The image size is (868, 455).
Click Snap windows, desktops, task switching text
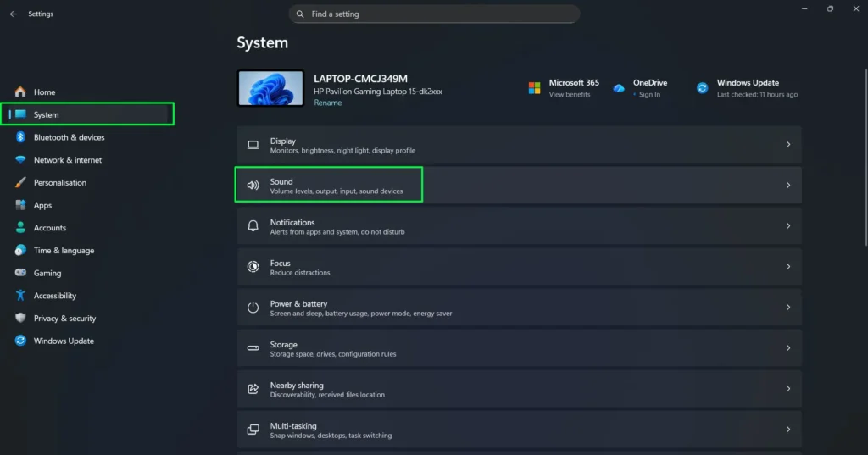point(331,436)
